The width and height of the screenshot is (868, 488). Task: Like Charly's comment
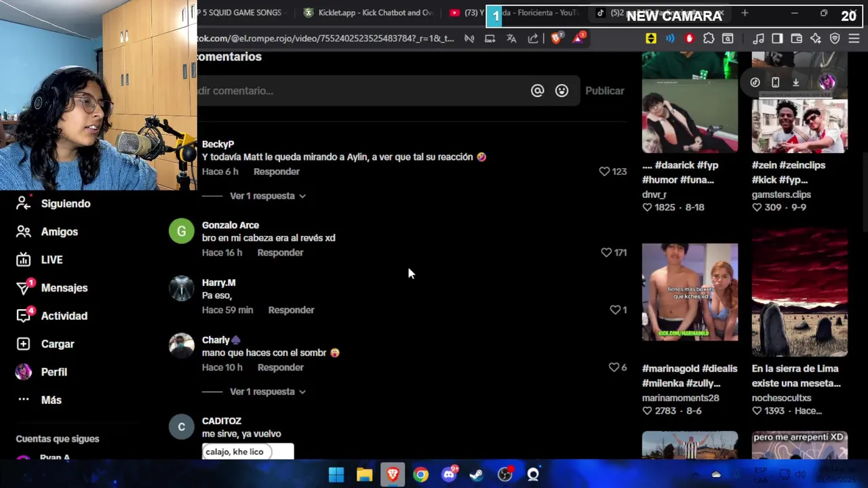tap(614, 367)
